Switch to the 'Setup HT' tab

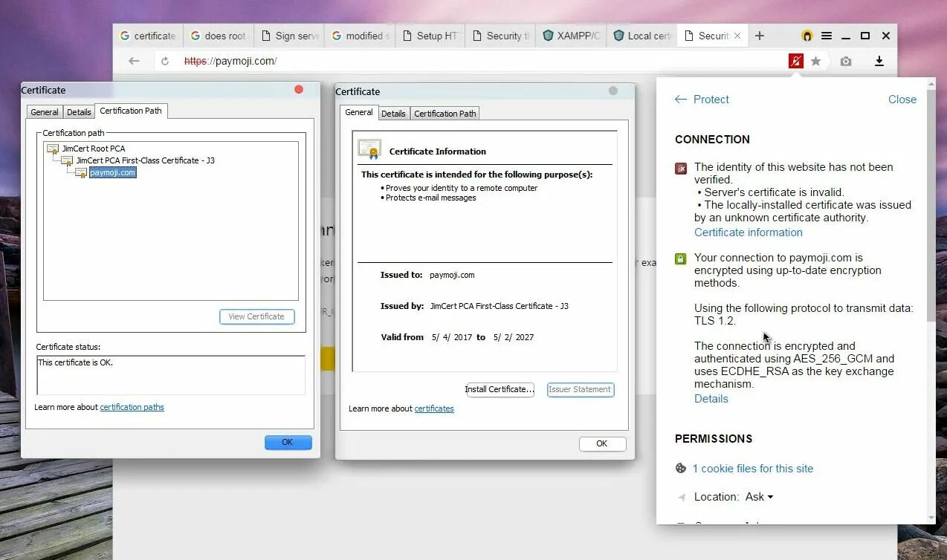429,36
